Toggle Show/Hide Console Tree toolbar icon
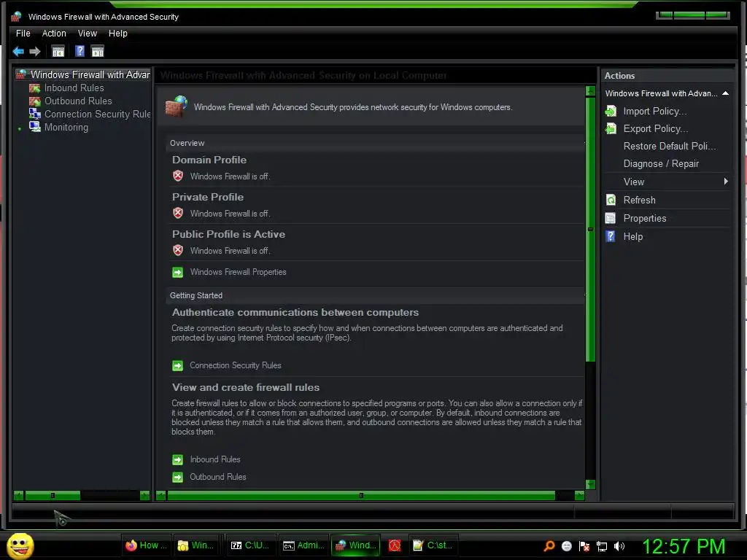This screenshot has height=560, width=747. coord(58,52)
